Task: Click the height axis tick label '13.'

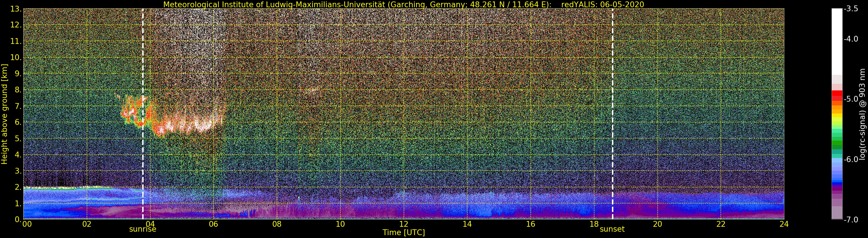Action: point(16,9)
